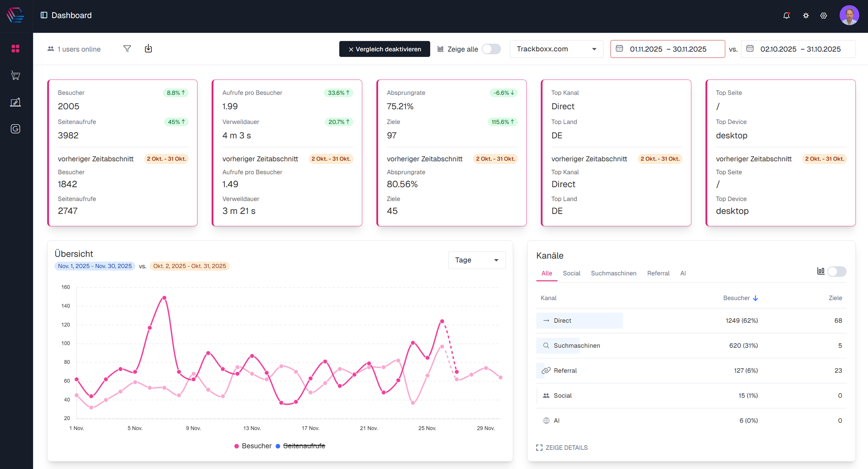
Task: Open the filter funnel icon
Action: [x=127, y=49]
